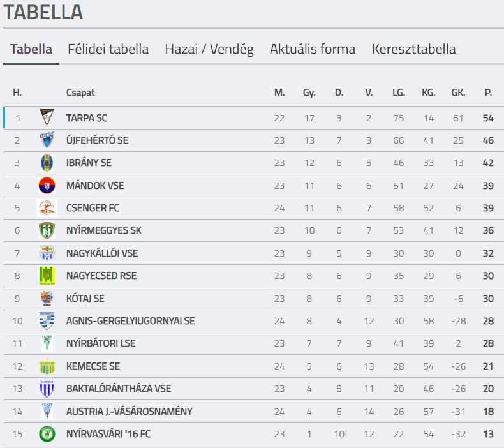Click the Tarpa SC team crest
The width and height of the screenshot is (504, 448).
point(47,117)
